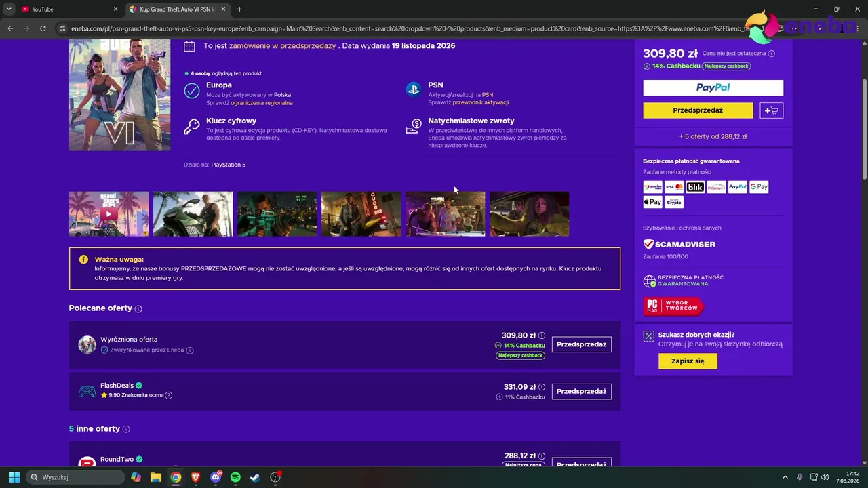Open the ograniczenia regionalne link
868x488 pixels.
click(x=262, y=103)
